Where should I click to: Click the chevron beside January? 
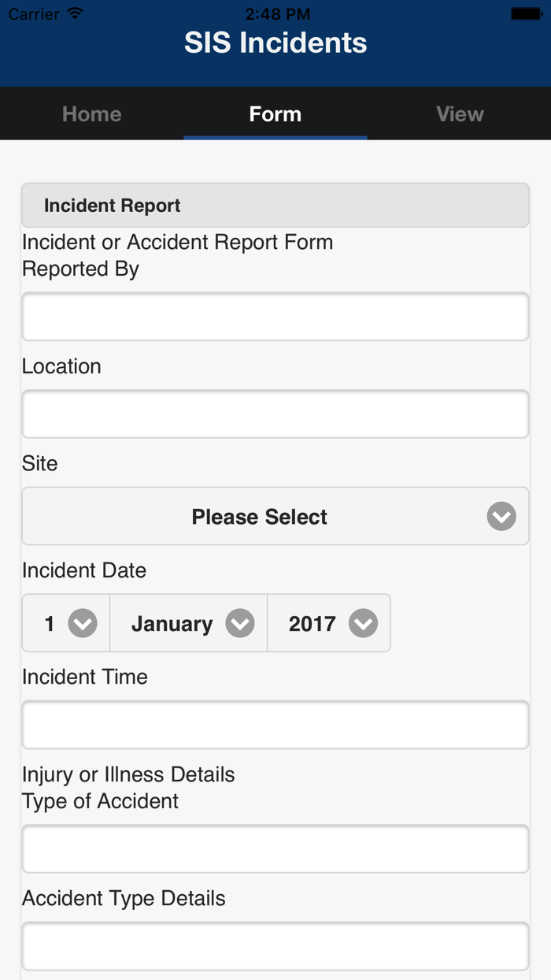(x=239, y=623)
